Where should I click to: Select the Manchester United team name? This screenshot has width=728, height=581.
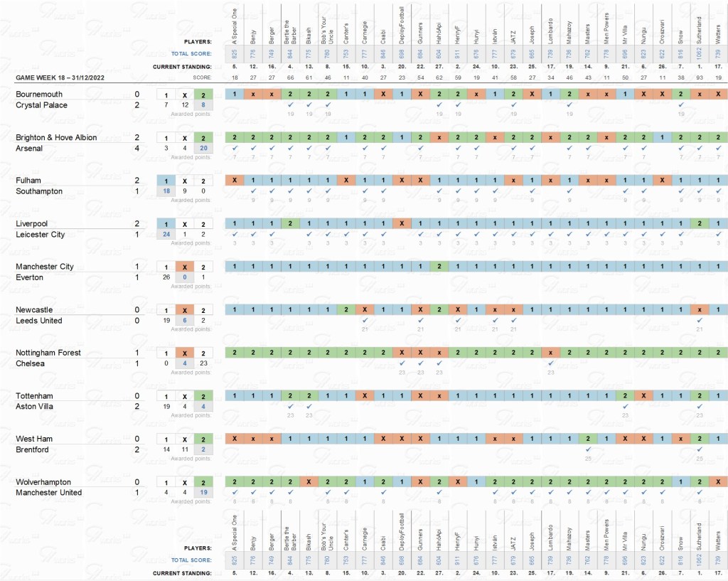point(48,492)
